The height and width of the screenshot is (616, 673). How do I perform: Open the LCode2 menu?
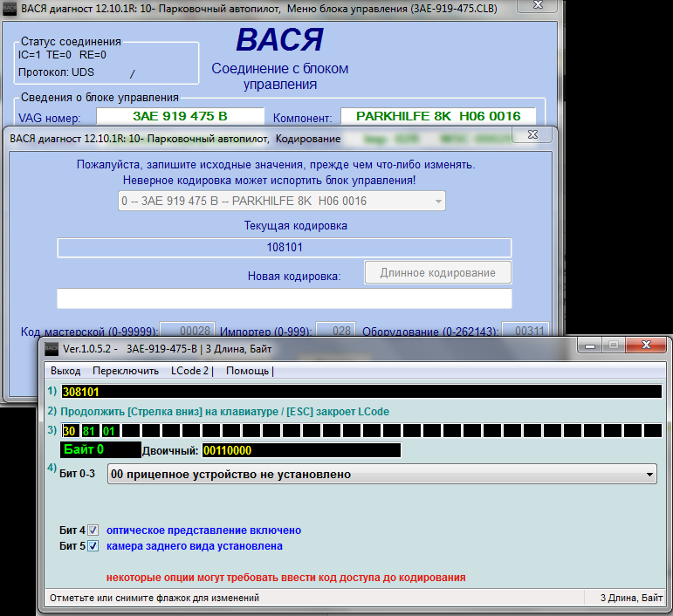192,371
